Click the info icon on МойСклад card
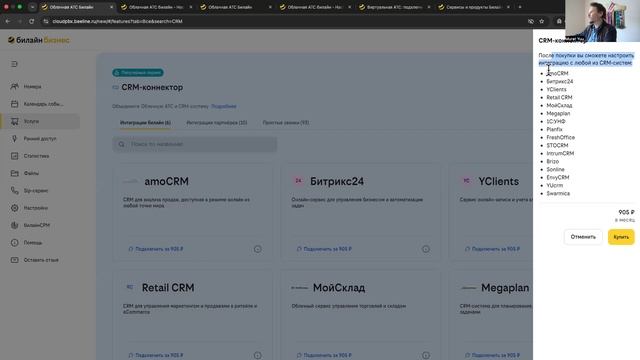The height and width of the screenshot is (360, 640). (426, 356)
